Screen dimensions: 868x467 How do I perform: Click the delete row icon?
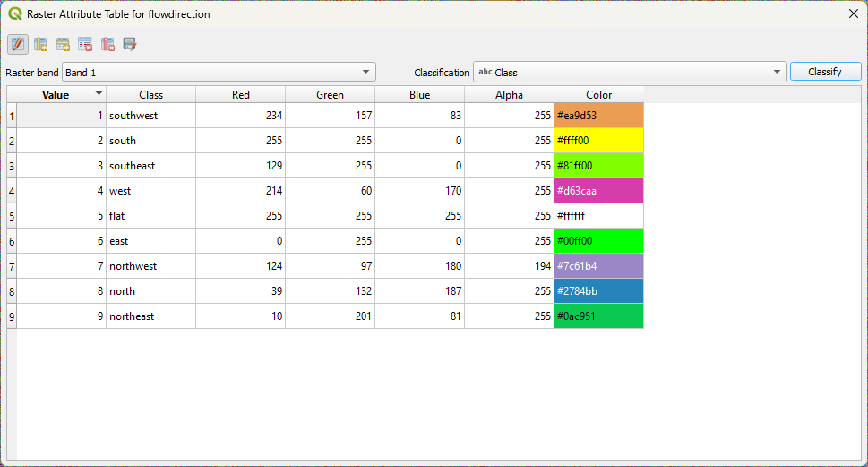[x=85, y=44]
